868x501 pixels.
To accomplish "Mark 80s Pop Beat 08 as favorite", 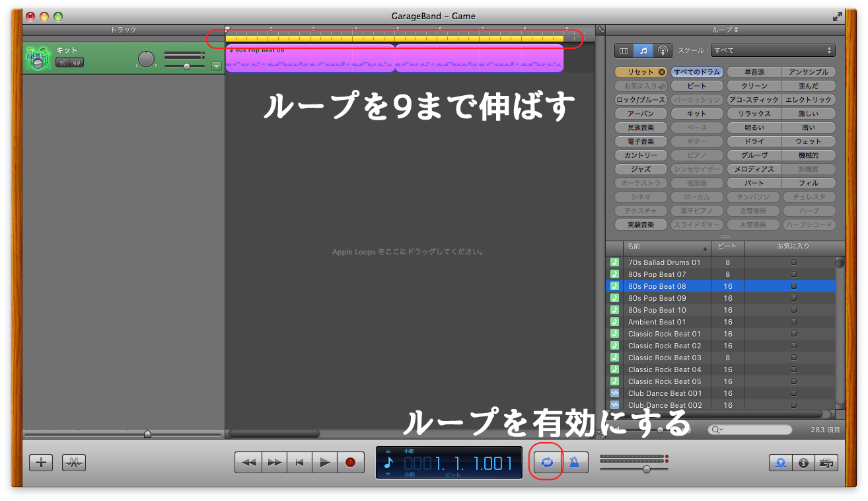I will [793, 286].
